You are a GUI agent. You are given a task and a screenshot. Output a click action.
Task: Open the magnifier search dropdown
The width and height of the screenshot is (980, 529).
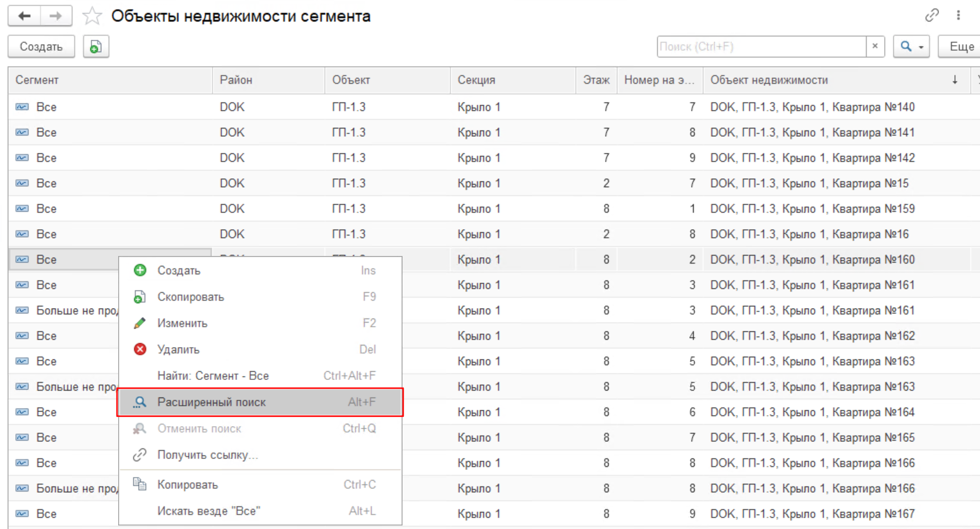(911, 46)
